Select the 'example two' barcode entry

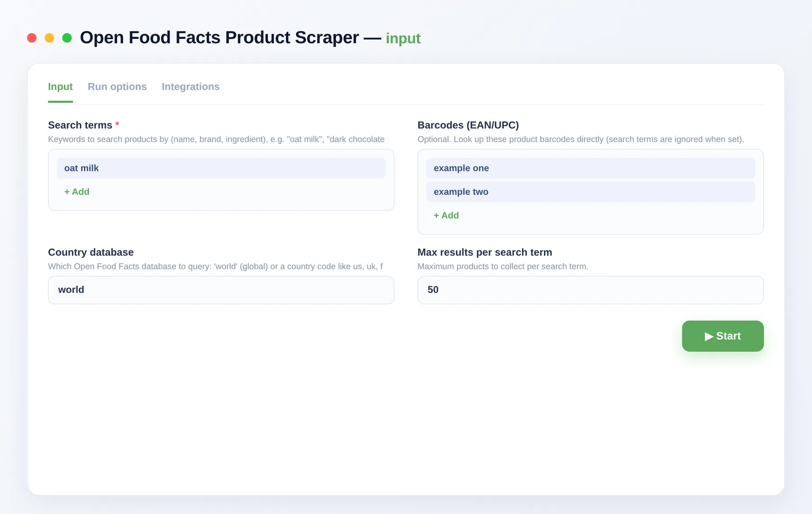click(591, 192)
